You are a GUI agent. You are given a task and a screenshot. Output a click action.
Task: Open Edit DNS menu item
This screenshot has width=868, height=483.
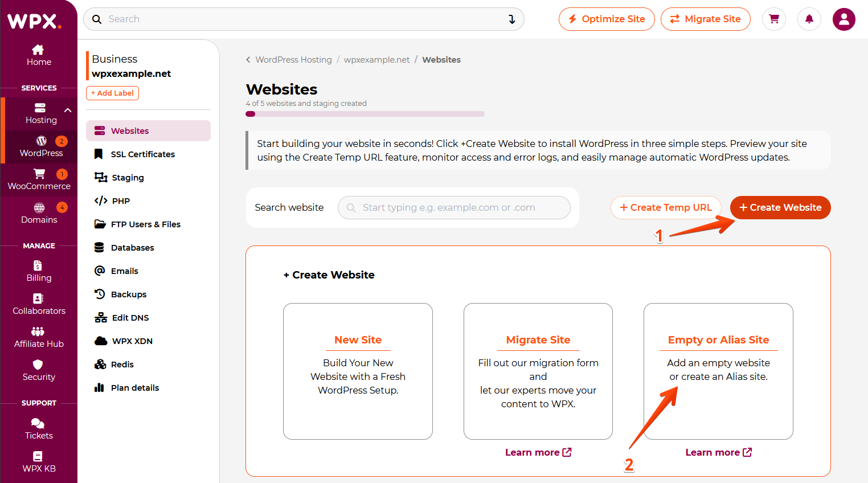pos(148,317)
